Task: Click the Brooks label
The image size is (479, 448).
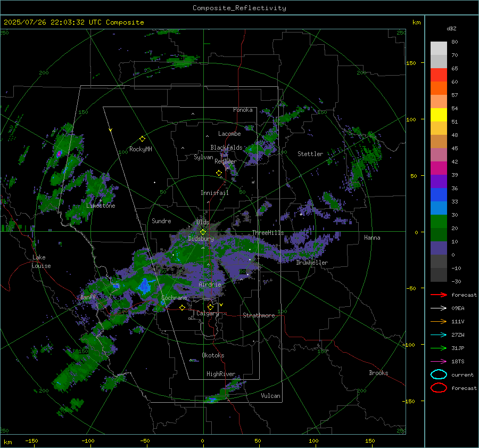Action: [378, 373]
